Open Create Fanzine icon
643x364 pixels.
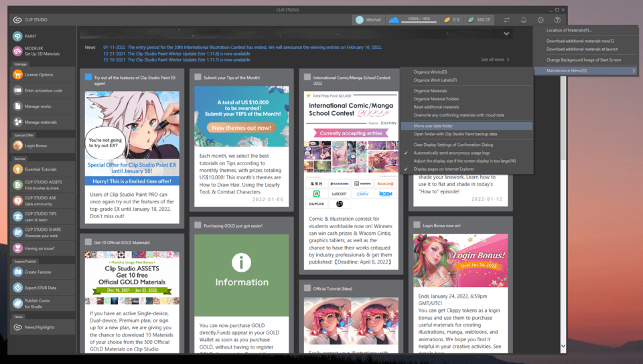pyautogui.click(x=17, y=272)
